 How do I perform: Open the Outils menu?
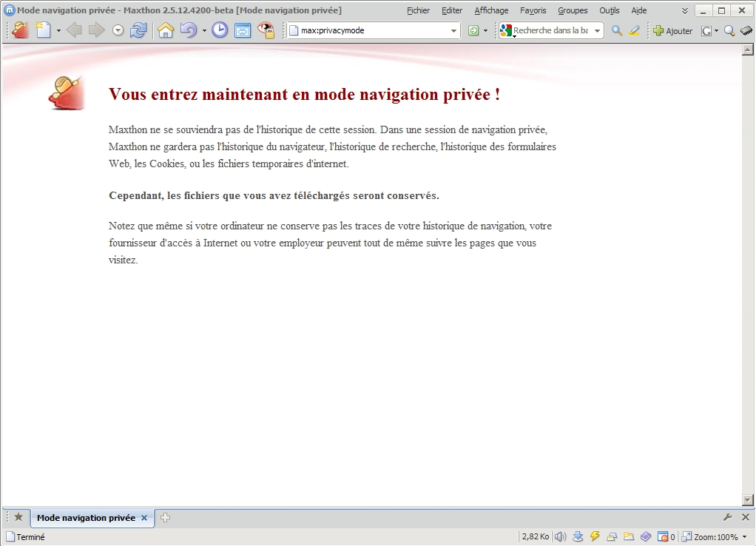click(x=610, y=10)
